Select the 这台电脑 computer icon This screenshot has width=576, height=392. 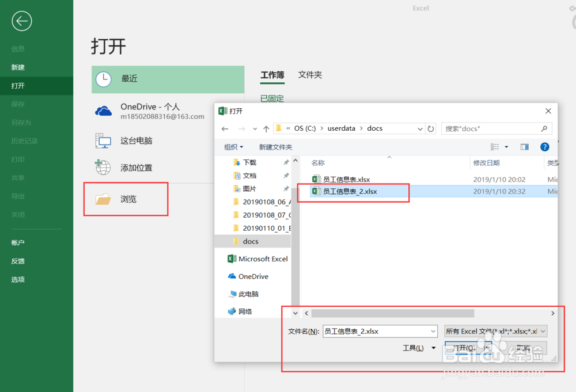coord(104,140)
